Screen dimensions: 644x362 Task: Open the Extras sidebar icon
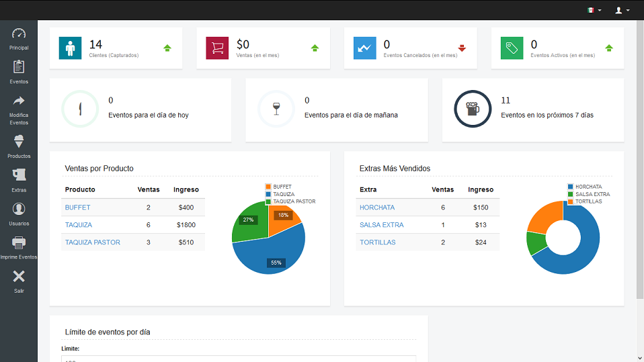tap(19, 175)
